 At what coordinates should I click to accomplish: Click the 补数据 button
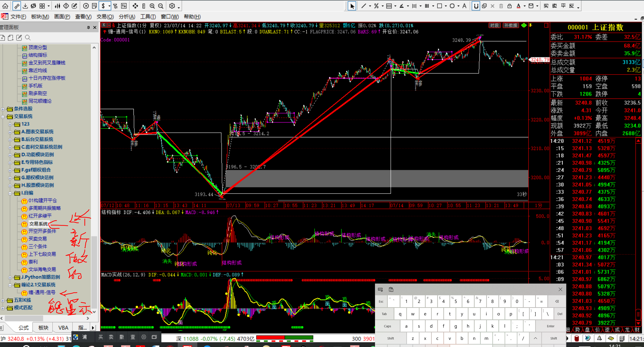511,25
